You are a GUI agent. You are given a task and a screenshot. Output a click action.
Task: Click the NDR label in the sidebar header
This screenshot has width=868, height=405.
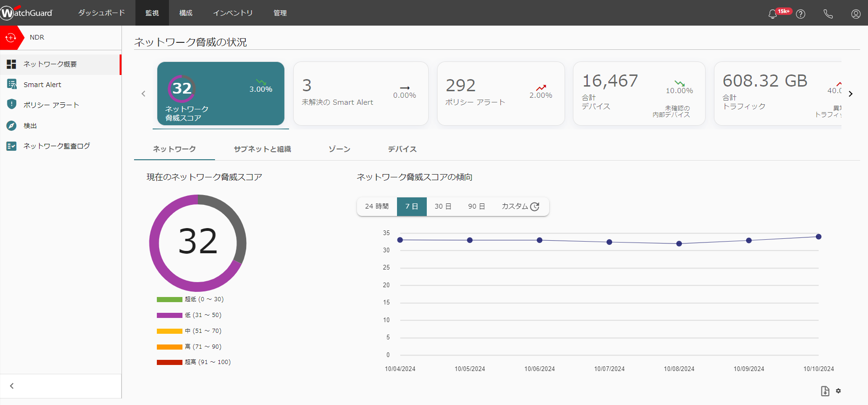click(37, 38)
